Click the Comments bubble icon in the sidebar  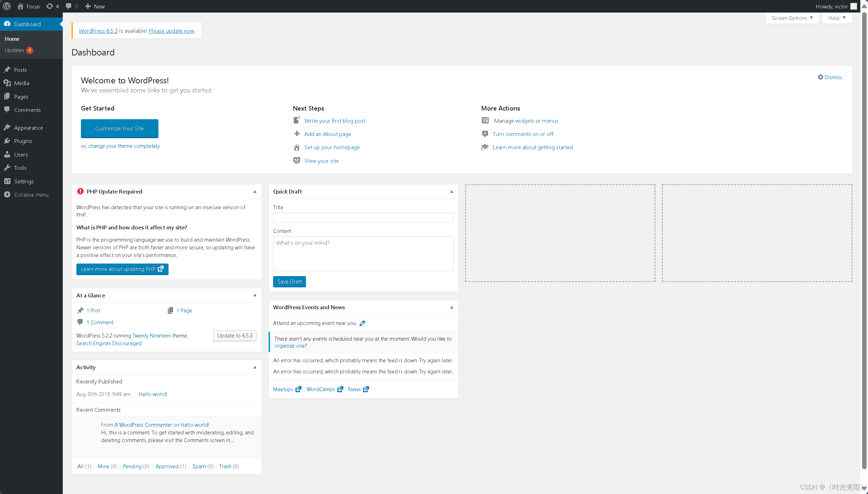click(7, 109)
